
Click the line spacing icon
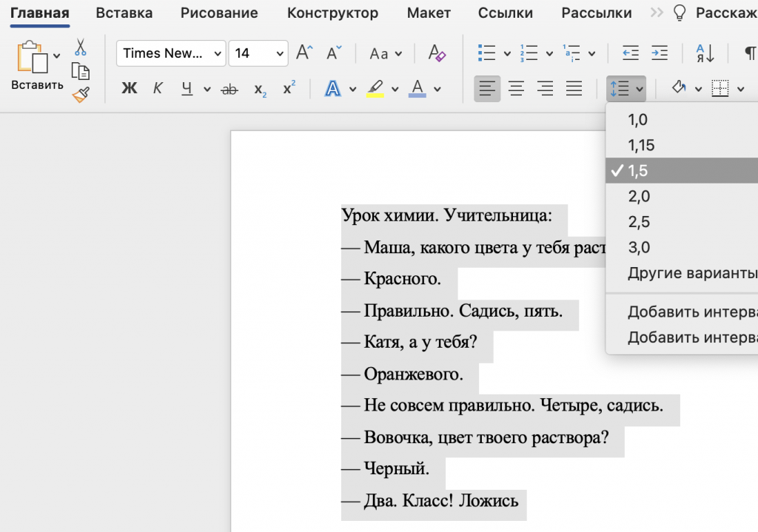point(620,89)
